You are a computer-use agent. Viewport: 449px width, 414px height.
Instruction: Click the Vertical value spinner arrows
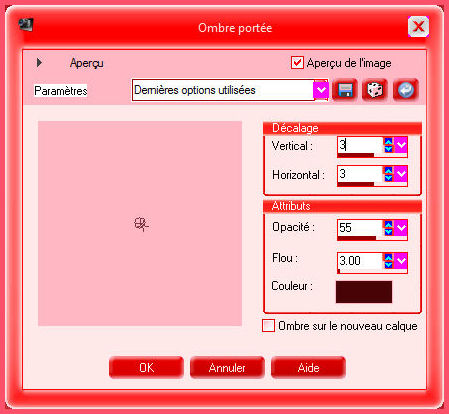coord(389,145)
